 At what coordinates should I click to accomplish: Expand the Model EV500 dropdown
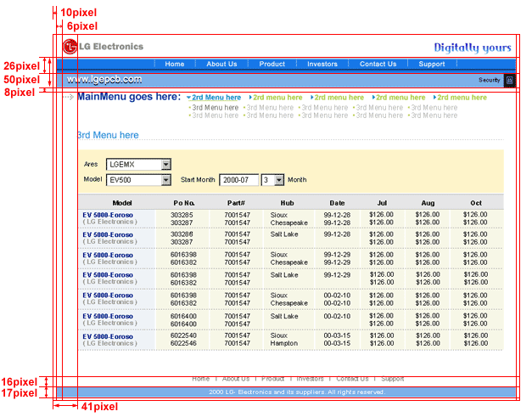166,180
